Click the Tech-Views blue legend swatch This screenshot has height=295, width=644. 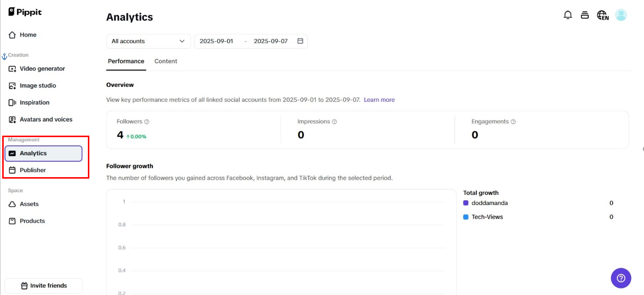point(466,217)
